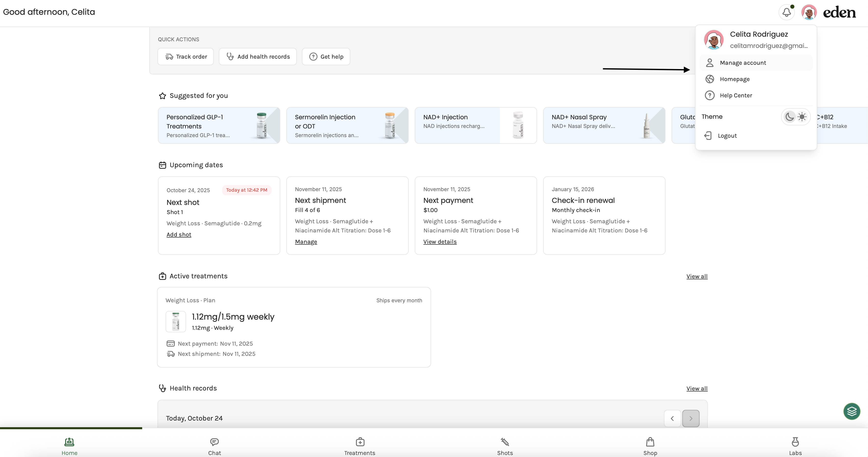Switch theme to light sun icon
The height and width of the screenshot is (457, 868).
coord(802,117)
